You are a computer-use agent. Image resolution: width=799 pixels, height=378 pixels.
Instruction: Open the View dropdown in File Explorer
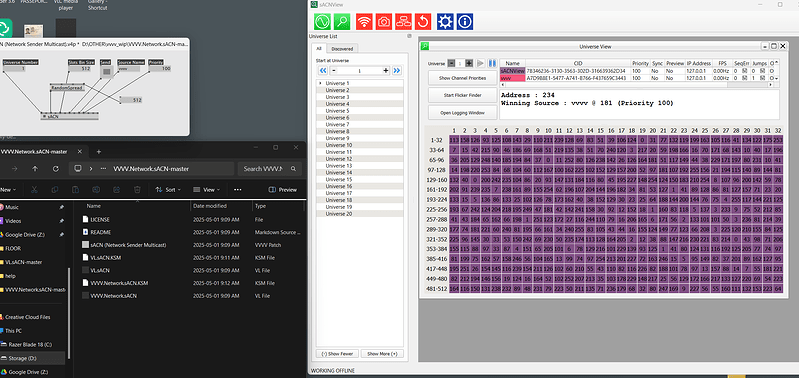pos(207,190)
